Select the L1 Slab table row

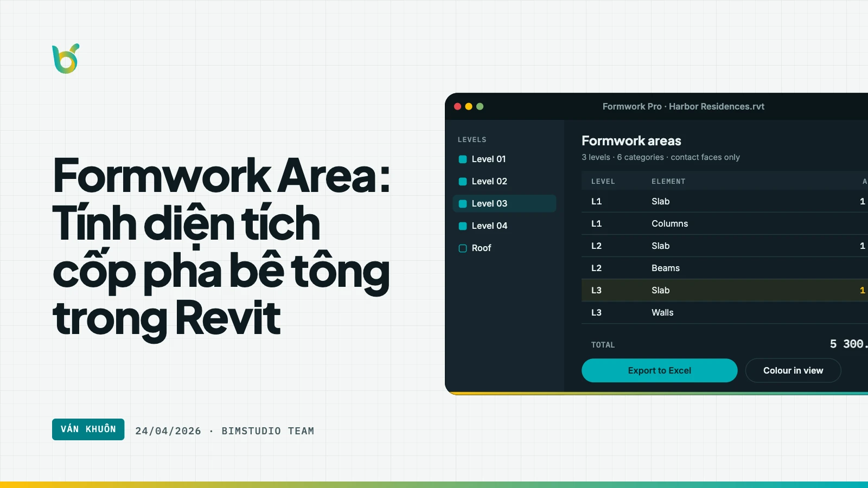(725, 201)
